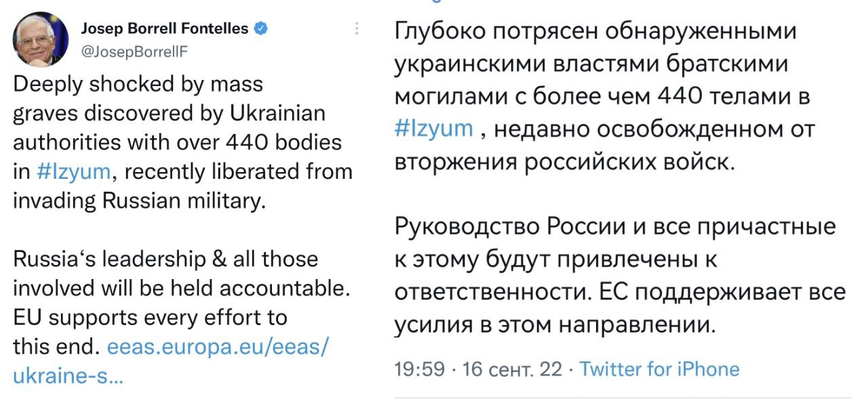Click the "Twitter for iPhone" source label
868x399 pixels.
[x=660, y=369]
